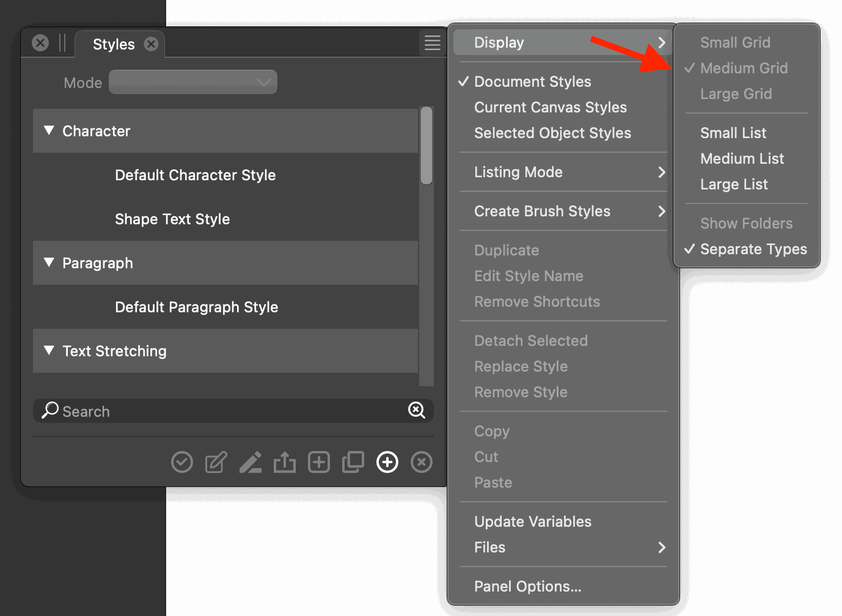Select Default Paragraph Style
The height and width of the screenshot is (616, 842).
point(196,307)
